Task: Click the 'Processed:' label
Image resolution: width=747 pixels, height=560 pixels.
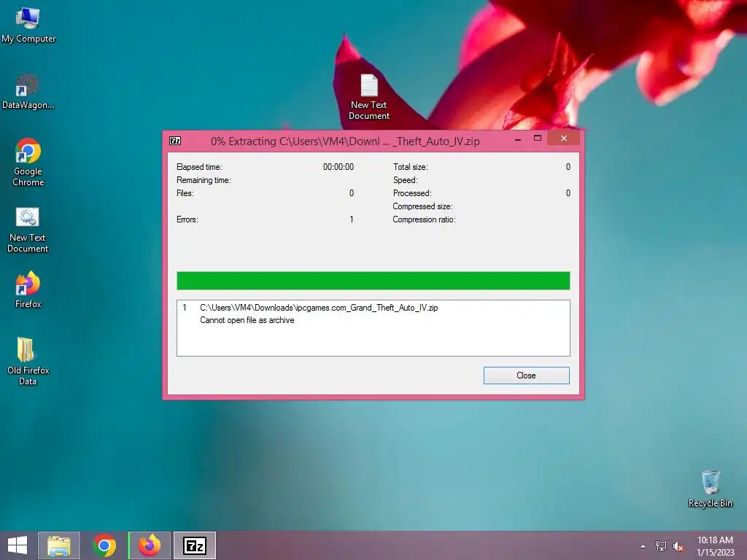Action: pos(412,193)
